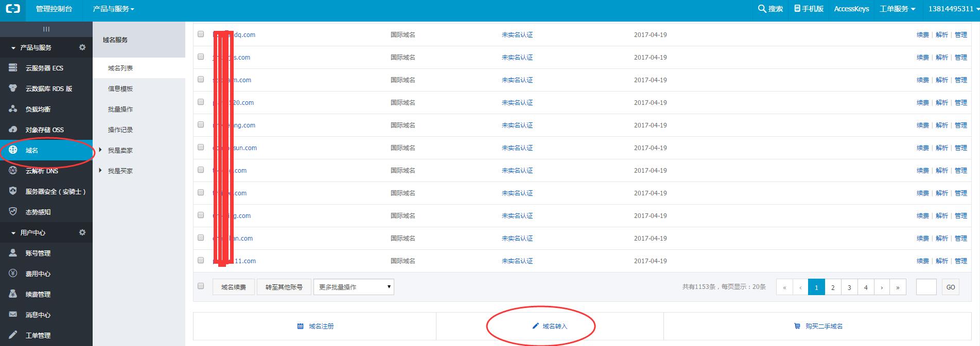Go to page 4

[x=866, y=287]
